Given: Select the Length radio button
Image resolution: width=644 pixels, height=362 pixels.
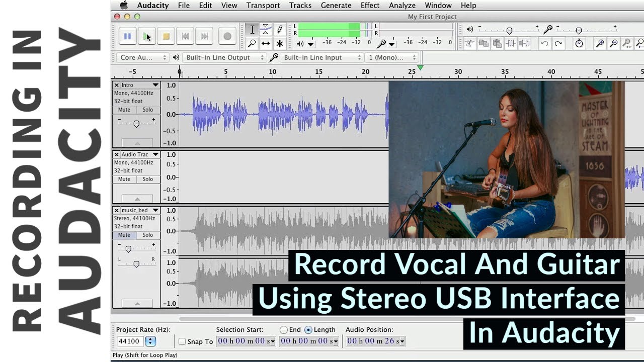Looking at the screenshot, I should click(308, 330).
